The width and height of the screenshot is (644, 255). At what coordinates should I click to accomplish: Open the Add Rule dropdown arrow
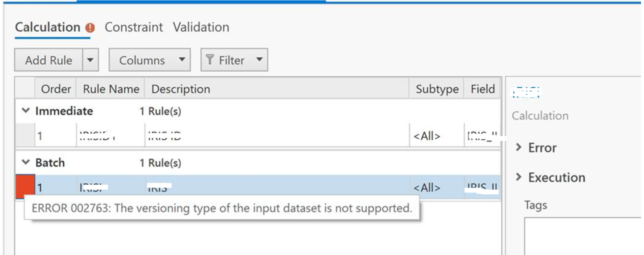tap(90, 60)
